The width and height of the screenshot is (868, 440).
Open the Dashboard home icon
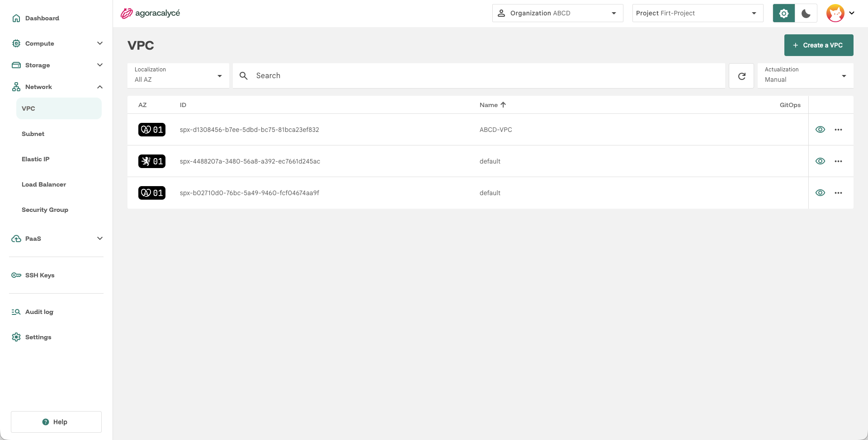[16, 18]
